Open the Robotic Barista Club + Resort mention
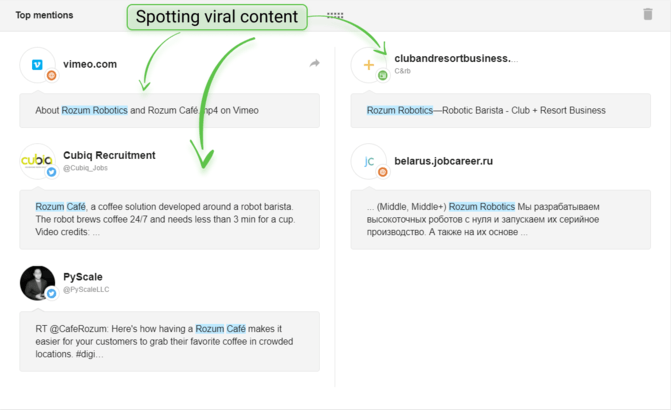Viewport: 671px width, 410px height. (x=501, y=110)
